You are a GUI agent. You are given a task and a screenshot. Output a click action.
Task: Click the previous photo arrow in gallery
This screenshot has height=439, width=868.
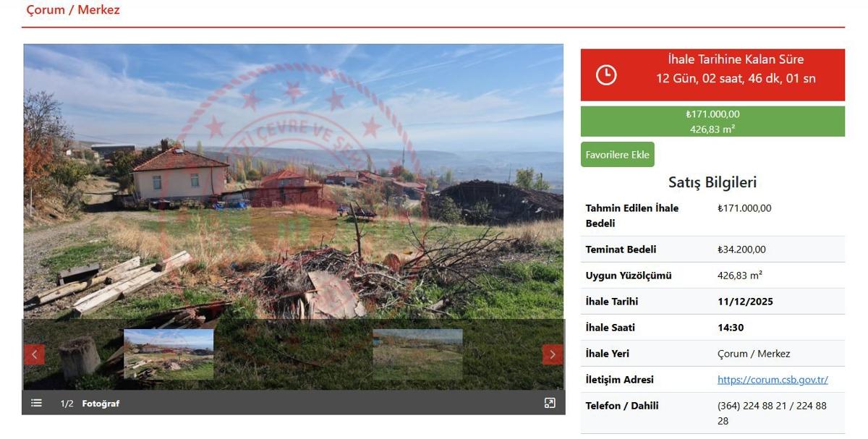pyautogui.click(x=35, y=354)
